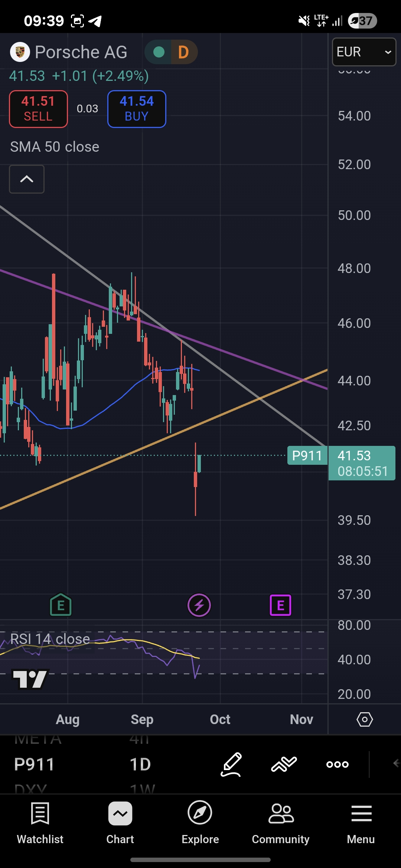The image size is (401, 868).
Task: Collapse the indicator legend with chevron
Action: pyautogui.click(x=27, y=179)
